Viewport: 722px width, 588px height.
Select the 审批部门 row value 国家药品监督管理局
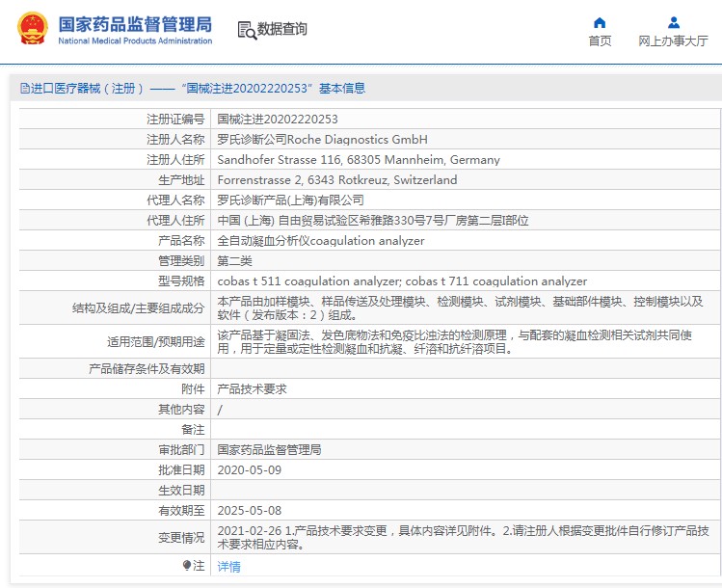point(269,450)
